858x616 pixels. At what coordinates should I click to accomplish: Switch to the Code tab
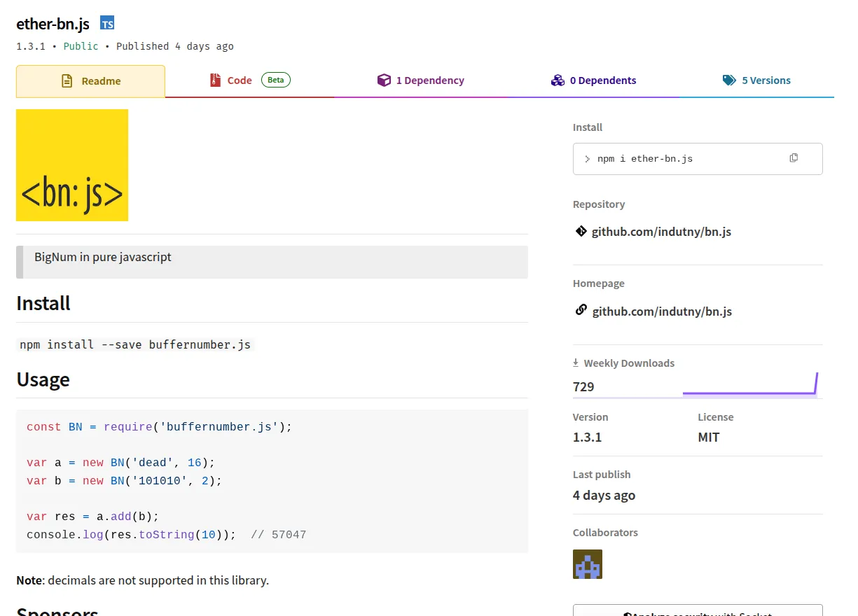[x=249, y=80]
